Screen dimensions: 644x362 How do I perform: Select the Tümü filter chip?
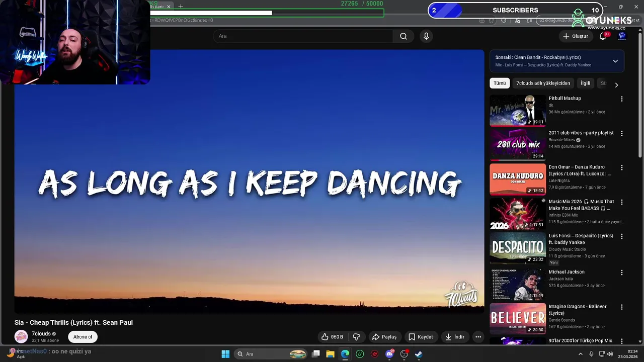pyautogui.click(x=500, y=83)
